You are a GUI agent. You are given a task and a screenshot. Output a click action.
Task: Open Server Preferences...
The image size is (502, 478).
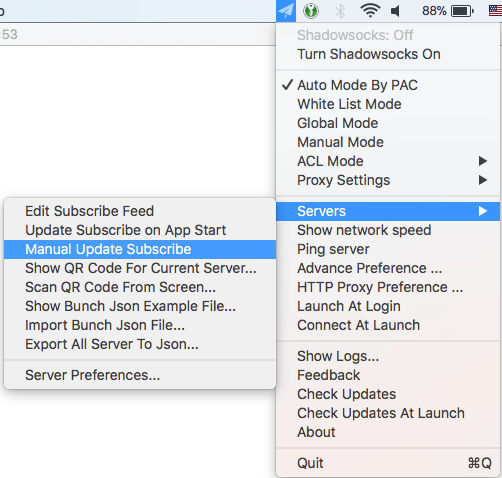(x=140, y=375)
